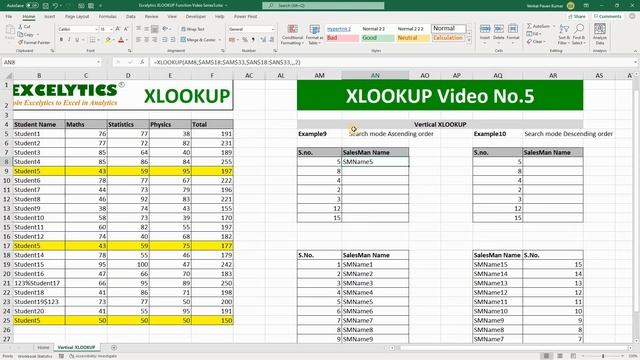The width and height of the screenshot is (640, 360).
Task: Click Decrease Decimal icon
Action: [271, 40]
